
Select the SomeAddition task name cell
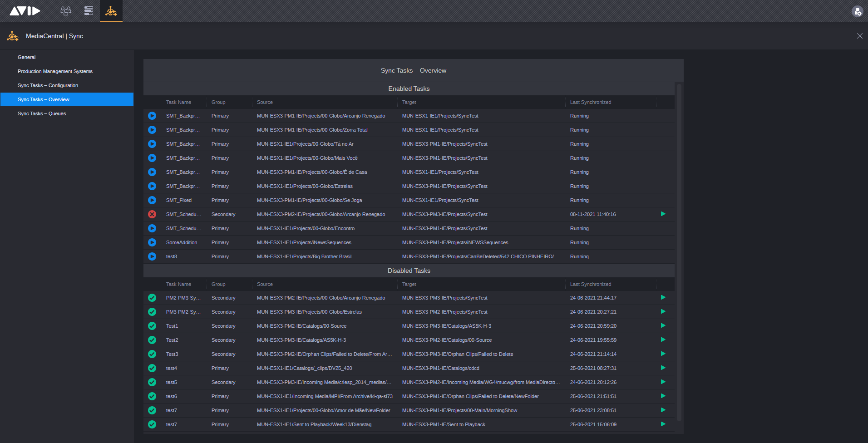pos(184,242)
